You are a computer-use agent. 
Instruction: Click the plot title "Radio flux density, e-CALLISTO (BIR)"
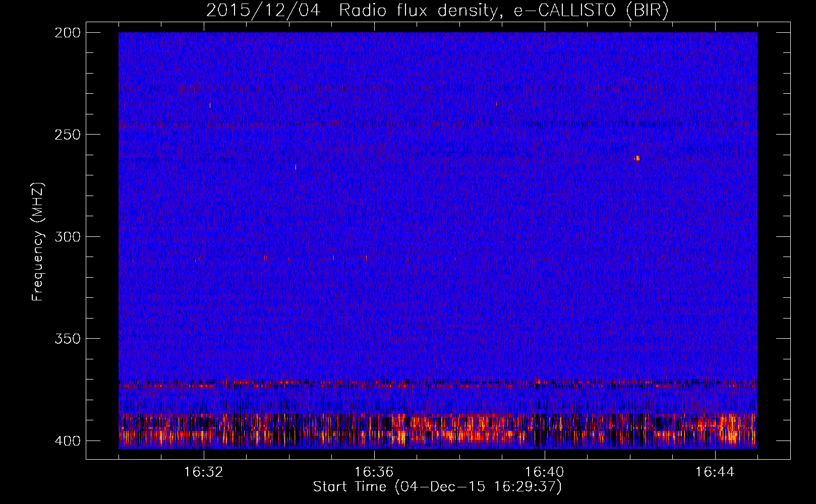(504, 11)
